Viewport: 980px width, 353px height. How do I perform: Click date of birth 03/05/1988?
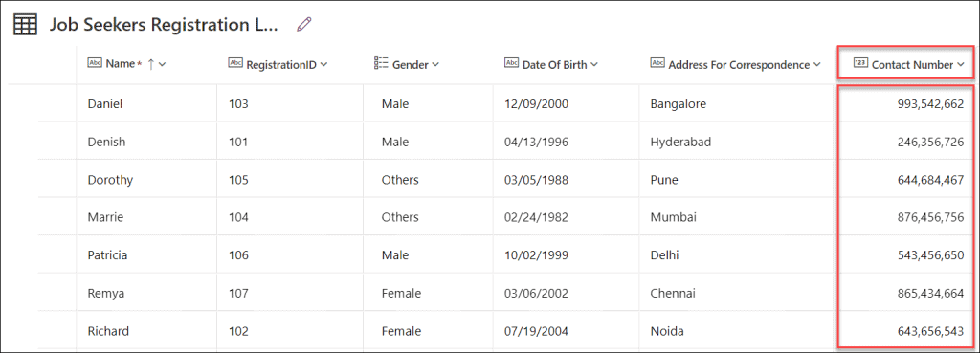click(536, 180)
